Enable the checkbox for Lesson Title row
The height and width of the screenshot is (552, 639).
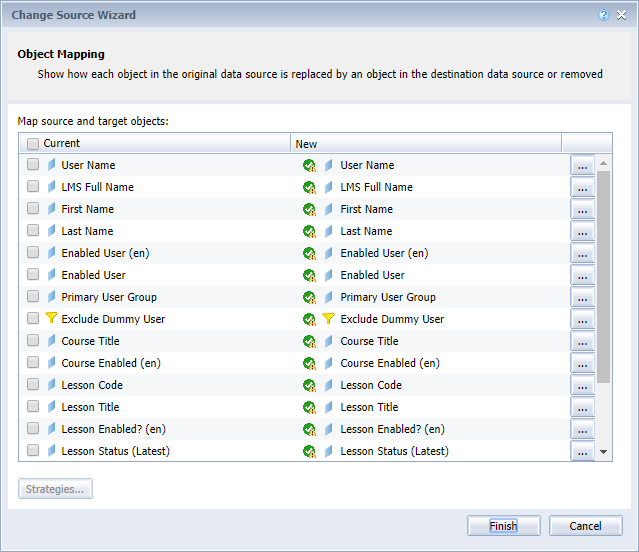point(33,407)
